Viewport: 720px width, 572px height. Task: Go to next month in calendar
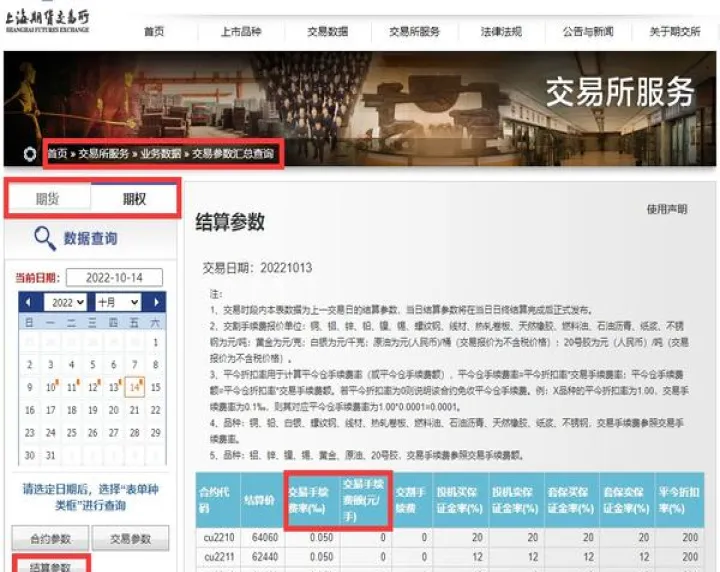[x=156, y=302]
